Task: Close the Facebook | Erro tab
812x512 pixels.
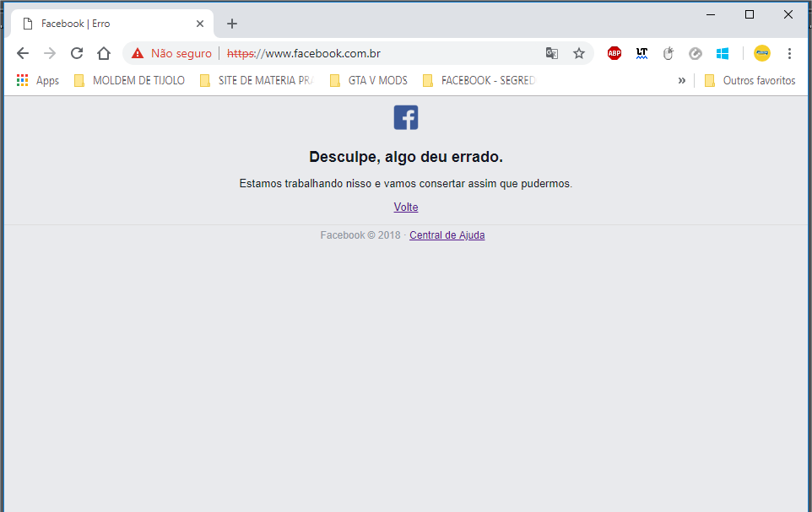Action: tap(200, 24)
